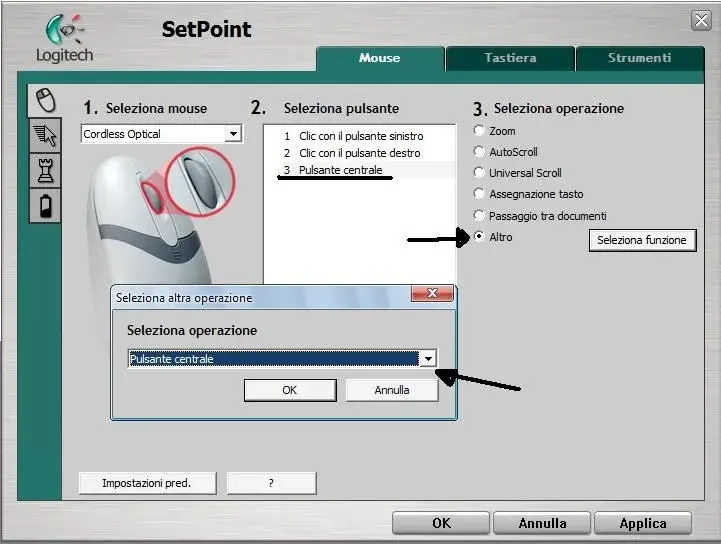Click the Logitech logo

tap(64, 39)
